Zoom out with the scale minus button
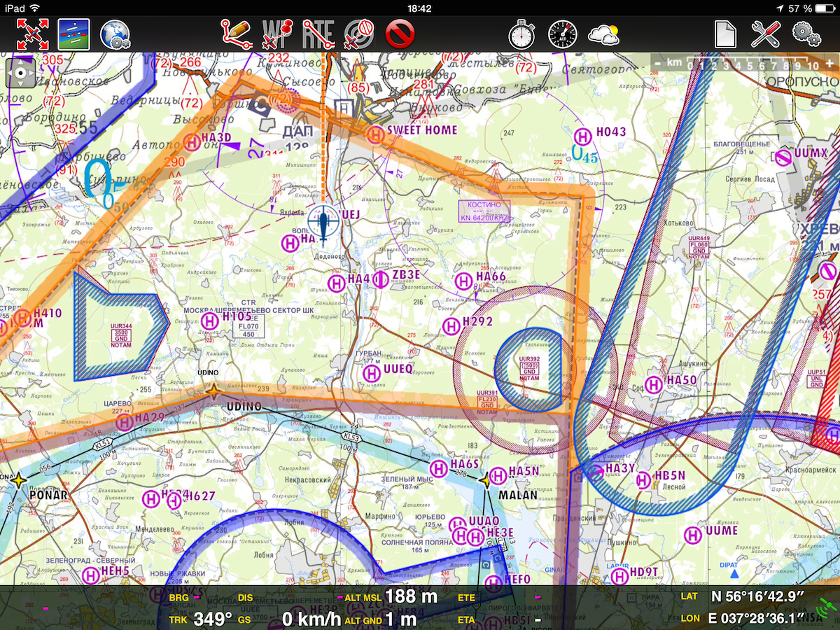This screenshot has width=840, height=630. pyautogui.click(x=658, y=64)
